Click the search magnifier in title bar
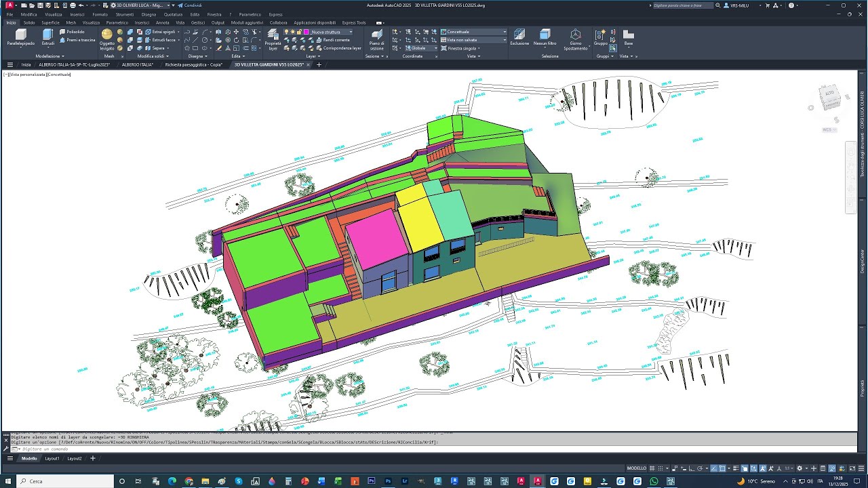 (x=718, y=5)
